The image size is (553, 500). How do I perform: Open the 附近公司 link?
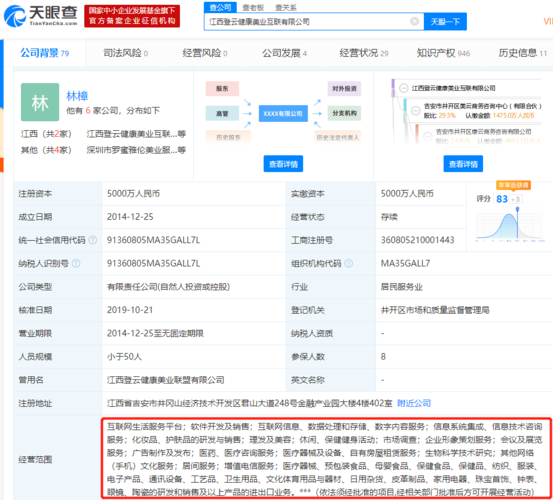tap(414, 403)
